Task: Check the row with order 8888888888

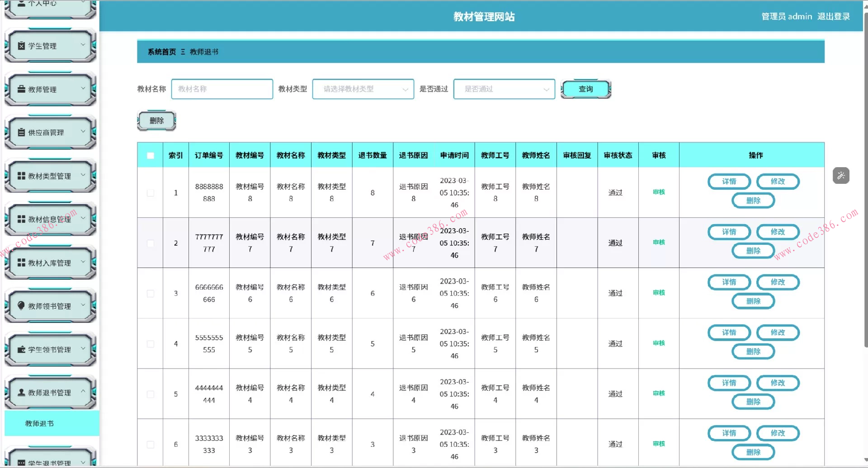Action: tap(151, 193)
